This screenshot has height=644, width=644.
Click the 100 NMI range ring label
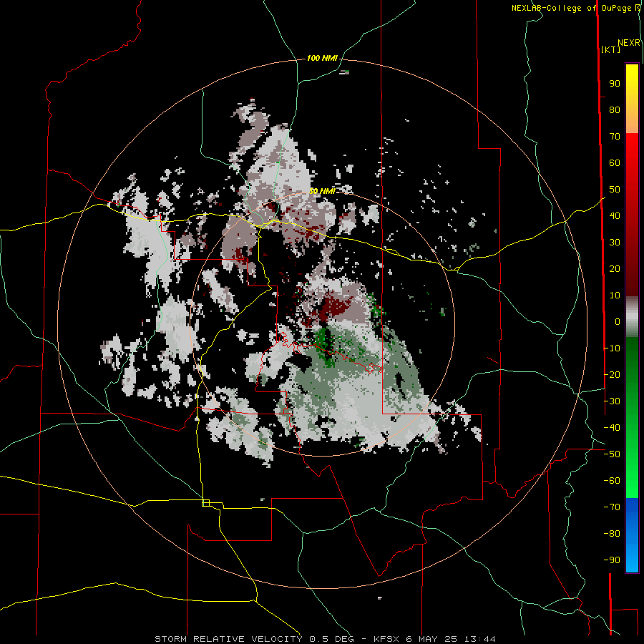coord(322,59)
